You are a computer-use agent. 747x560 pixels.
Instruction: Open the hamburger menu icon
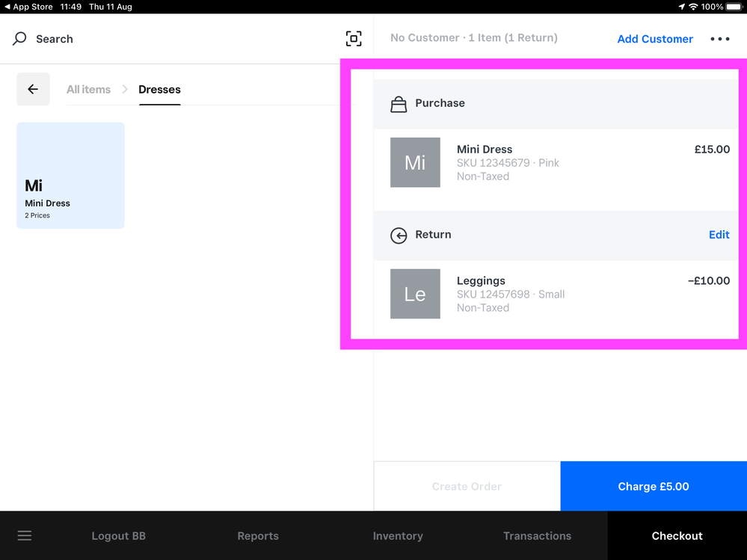[25, 535]
